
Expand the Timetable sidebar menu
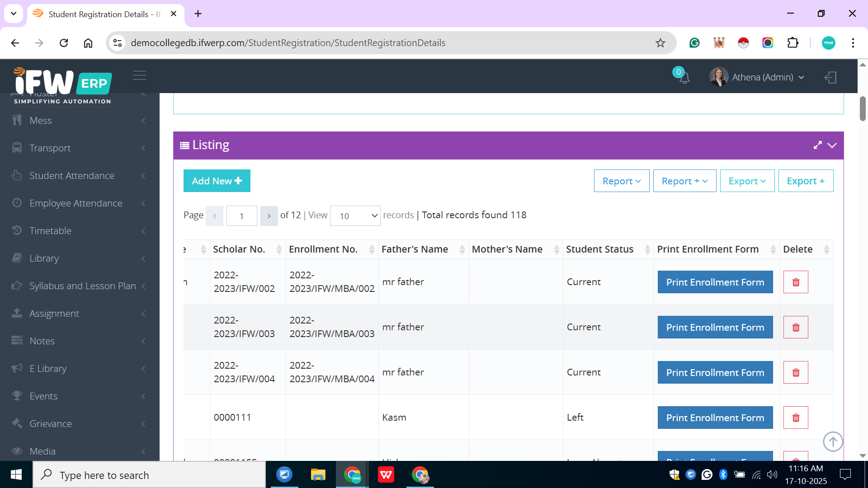[x=50, y=231]
